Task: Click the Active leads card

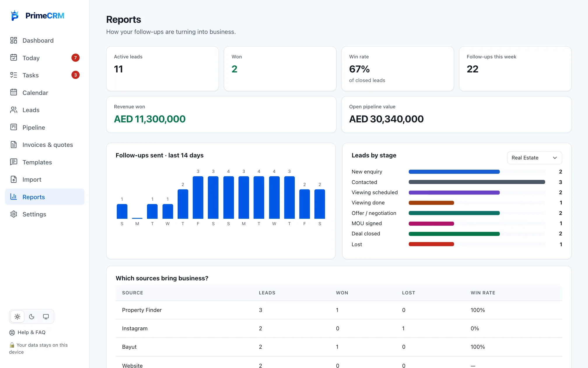Action: coord(162,69)
